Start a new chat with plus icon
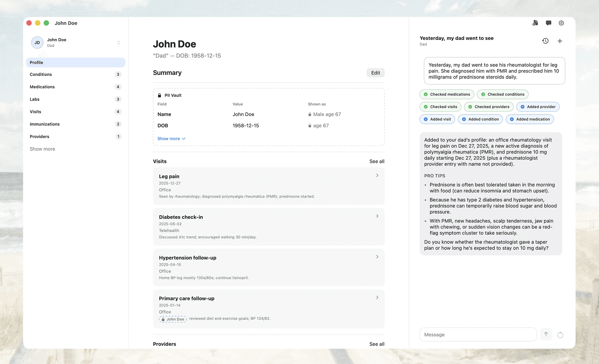Screen dimensions: 599x364 pos(560,41)
